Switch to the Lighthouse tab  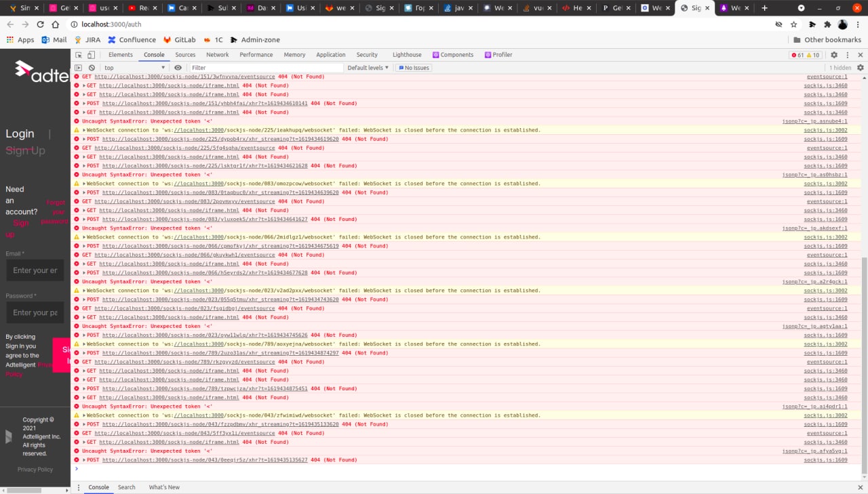coord(407,55)
